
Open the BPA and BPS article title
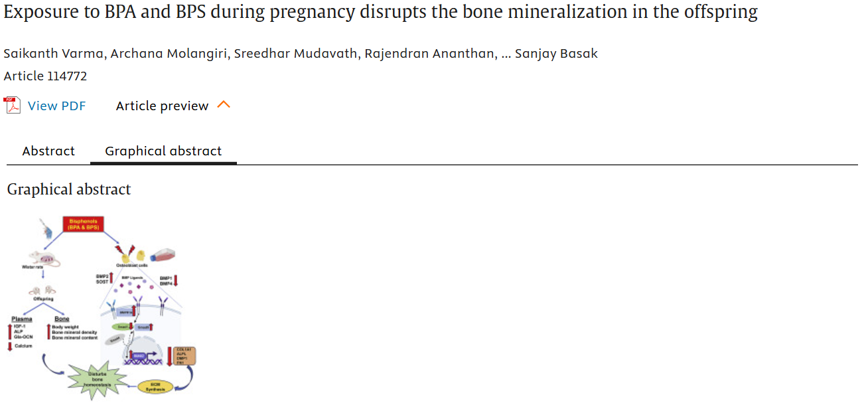click(x=380, y=13)
